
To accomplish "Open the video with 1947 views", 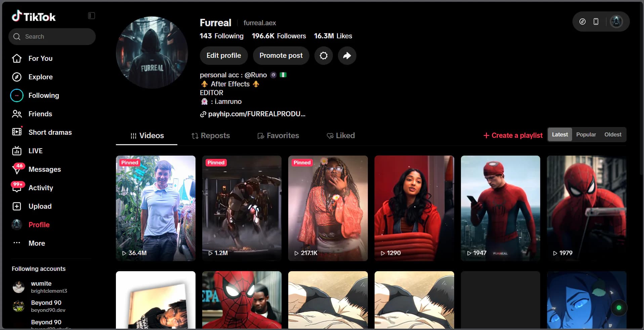I will click(x=501, y=208).
